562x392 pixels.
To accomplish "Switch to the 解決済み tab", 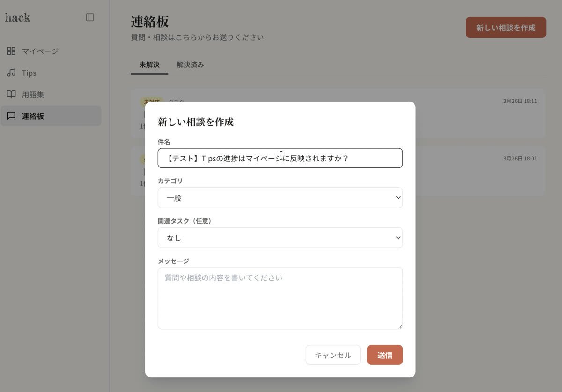I will (x=190, y=65).
